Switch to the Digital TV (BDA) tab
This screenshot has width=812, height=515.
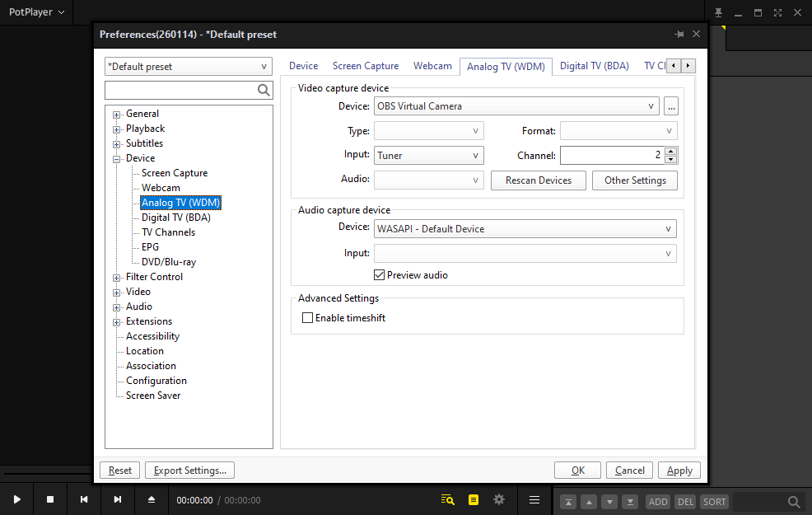click(594, 65)
